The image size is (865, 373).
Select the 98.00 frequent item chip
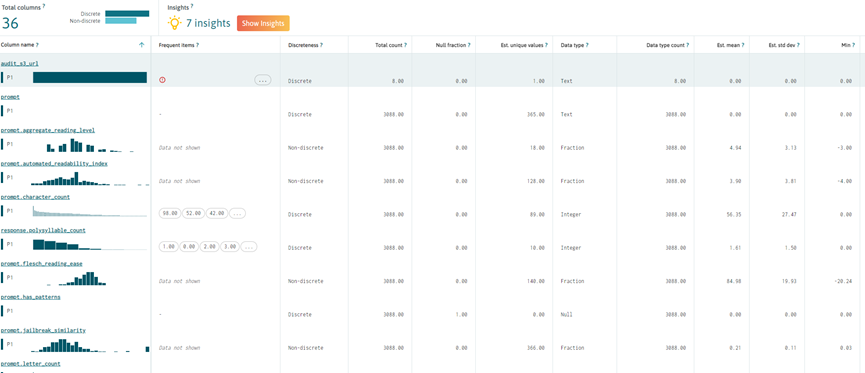(168, 214)
